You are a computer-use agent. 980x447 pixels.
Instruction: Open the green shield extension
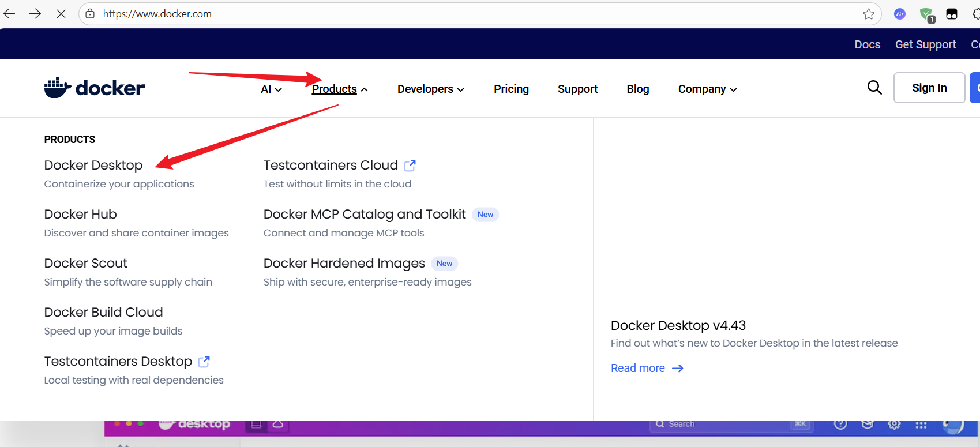click(926, 14)
